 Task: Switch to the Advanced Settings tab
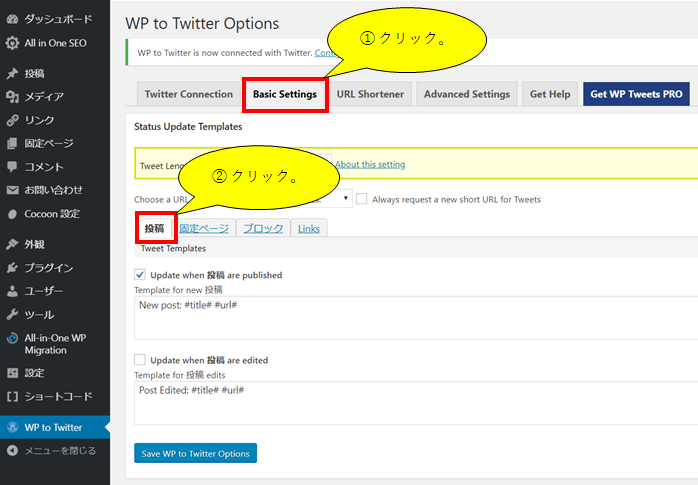(467, 94)
